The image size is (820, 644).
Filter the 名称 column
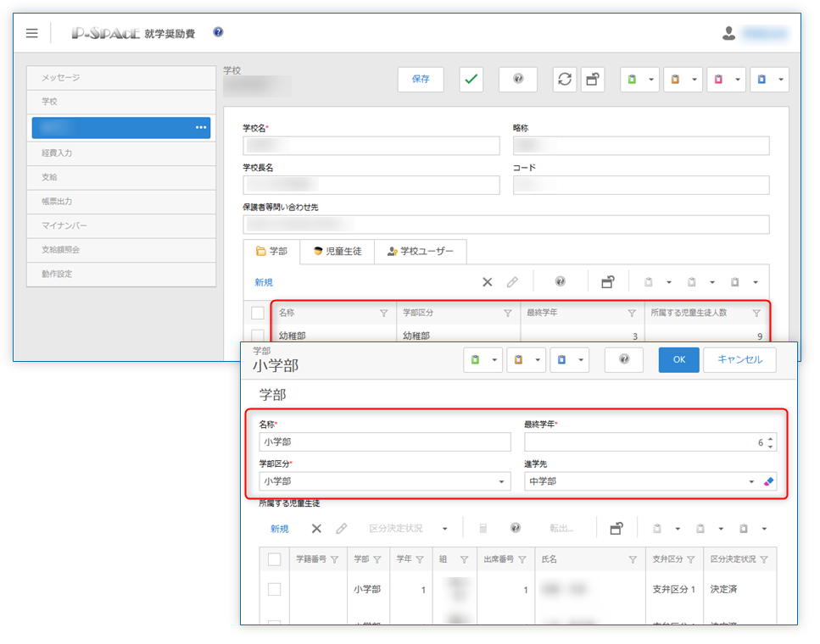pos(384,314)
